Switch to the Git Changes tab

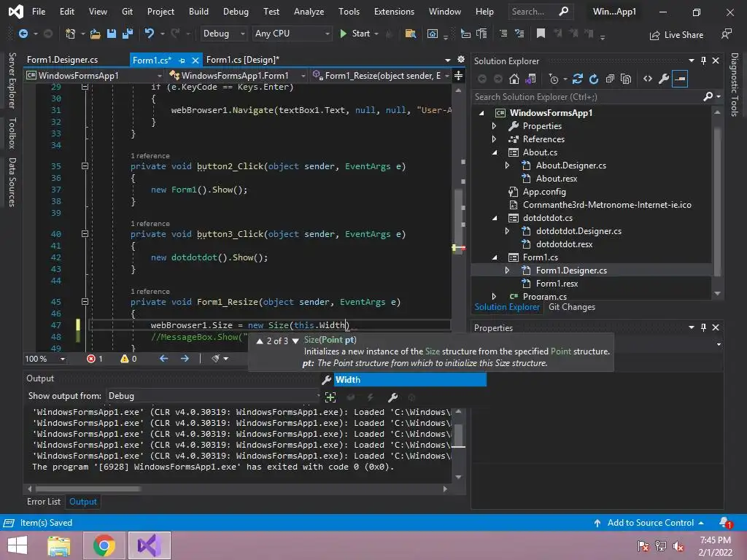click(572, 307)
